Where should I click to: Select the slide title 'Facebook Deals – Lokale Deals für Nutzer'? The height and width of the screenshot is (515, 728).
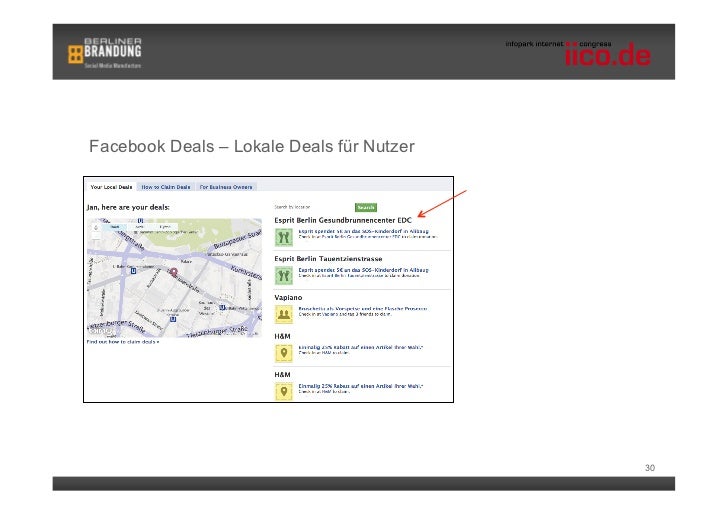coord(252,146)
